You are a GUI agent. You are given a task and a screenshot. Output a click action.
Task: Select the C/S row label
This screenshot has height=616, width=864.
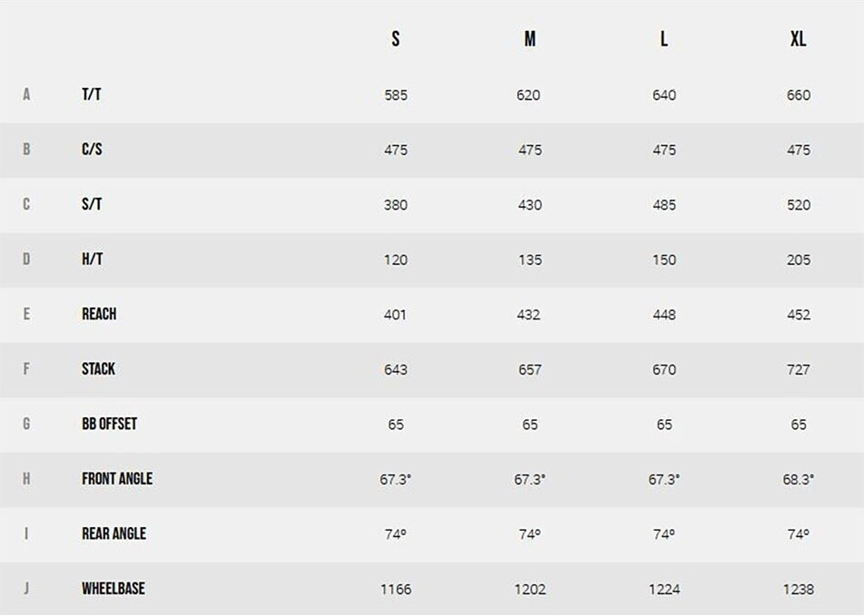pos(92,150)
